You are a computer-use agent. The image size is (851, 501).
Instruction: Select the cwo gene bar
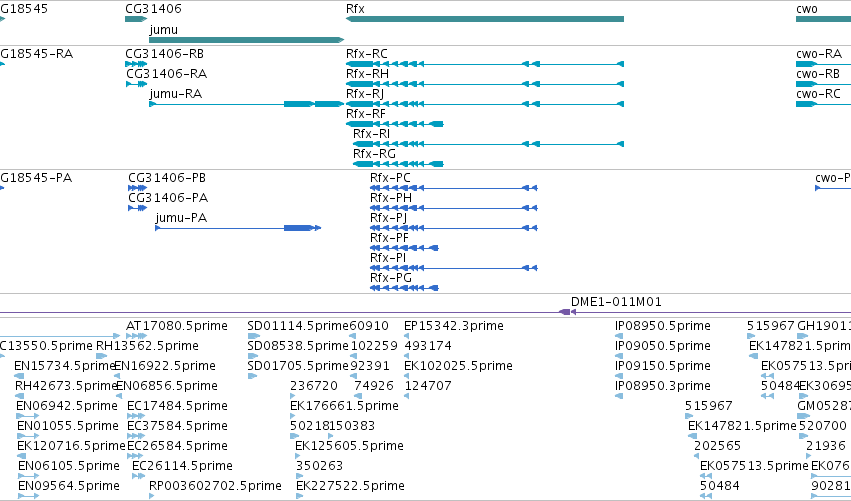pos(823,19)
